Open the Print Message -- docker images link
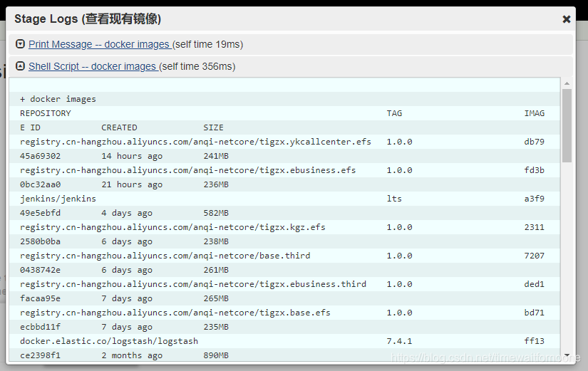588x371 pixels. (x=99, y=44)
